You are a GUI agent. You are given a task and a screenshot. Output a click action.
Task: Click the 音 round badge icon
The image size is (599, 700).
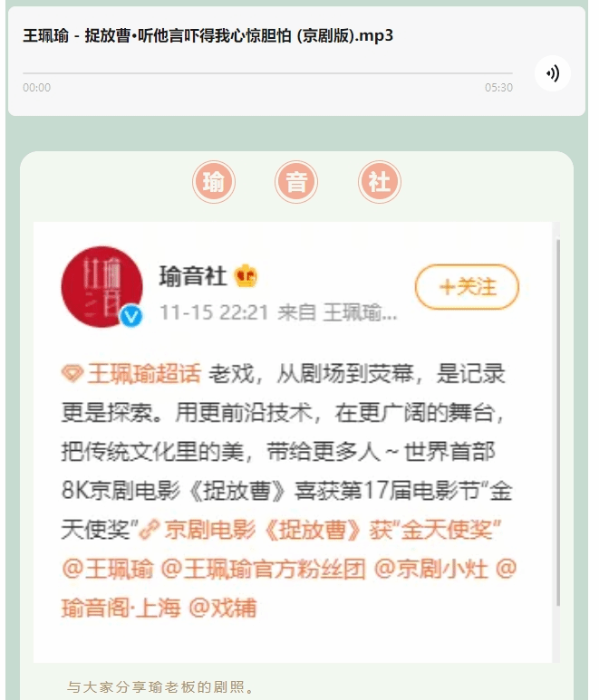coord(296,182)
